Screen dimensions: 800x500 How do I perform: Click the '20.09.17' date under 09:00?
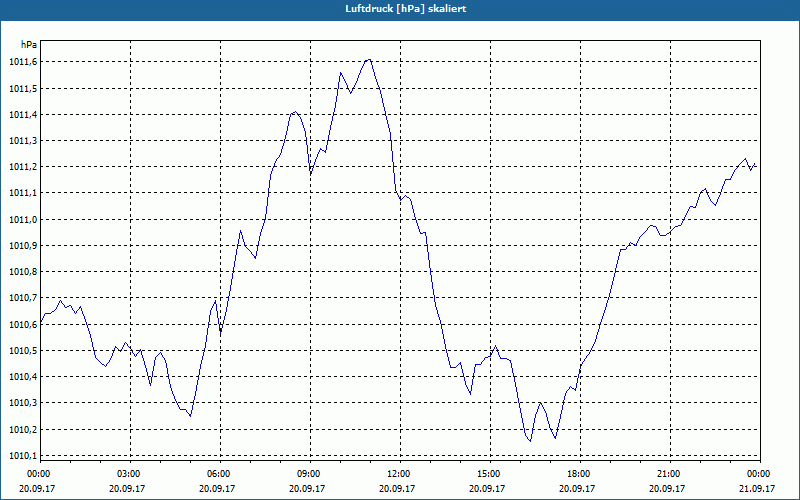[x=308, y=488]
